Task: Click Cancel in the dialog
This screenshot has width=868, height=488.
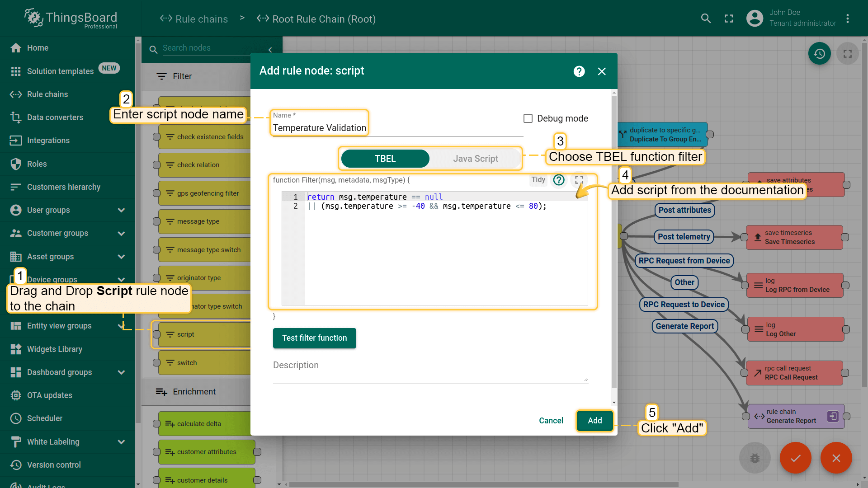Action: [x=551, y=421]
